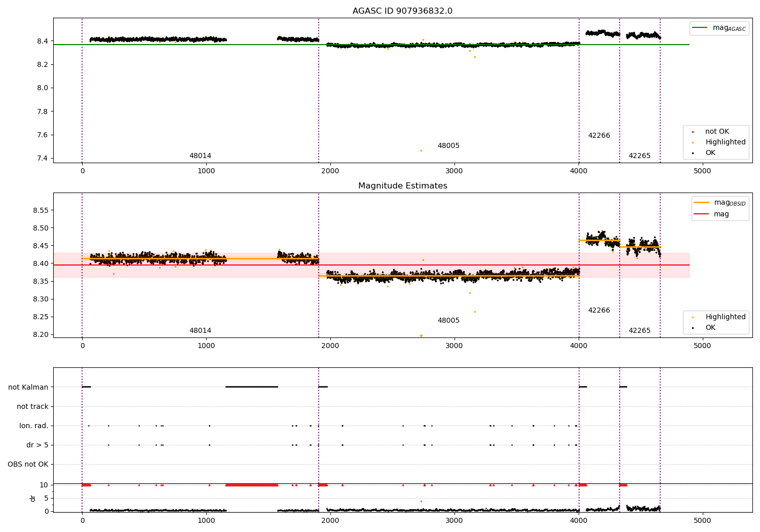The height and width of the screenshot is (532, 760).
Task: Click the 'not Kalman' axis label
Action: point(28,387)
